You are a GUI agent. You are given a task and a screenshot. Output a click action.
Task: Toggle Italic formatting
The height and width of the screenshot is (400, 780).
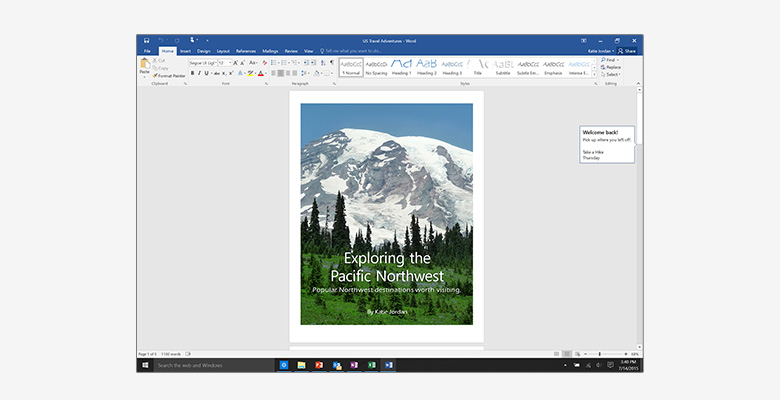point(200,73)
